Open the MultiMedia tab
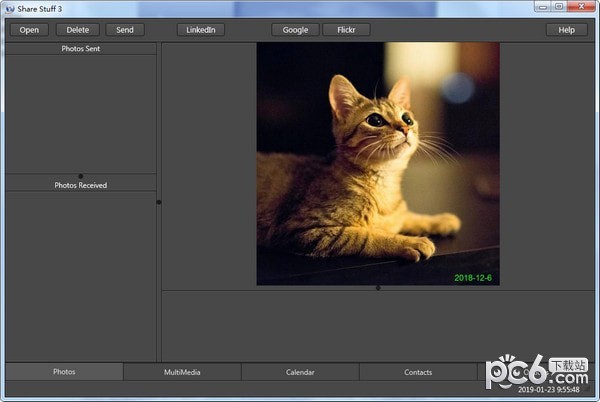The height and width of the screenshot is (402, 600). pyautogui.click(x=182, y=372)
